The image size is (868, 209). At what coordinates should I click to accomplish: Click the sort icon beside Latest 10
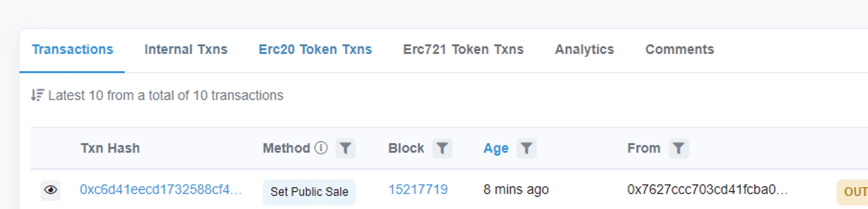pos(37,95)
